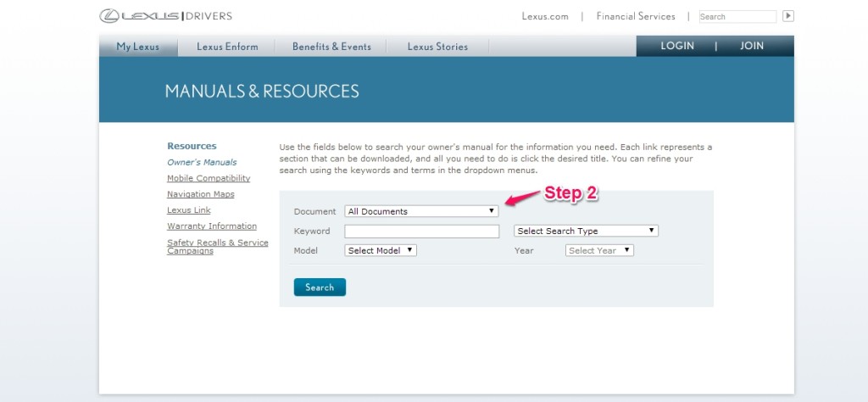Click the Lexus Drivers logo
868x402 pixels.
click(x=165, y=16)
